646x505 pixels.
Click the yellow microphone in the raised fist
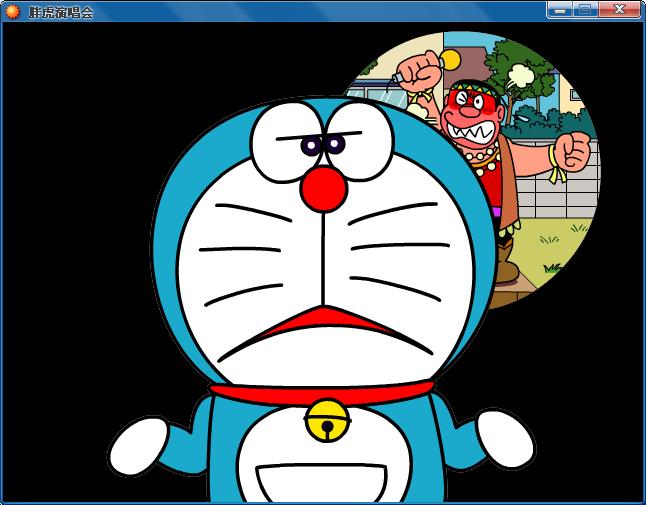pos(449,60)
